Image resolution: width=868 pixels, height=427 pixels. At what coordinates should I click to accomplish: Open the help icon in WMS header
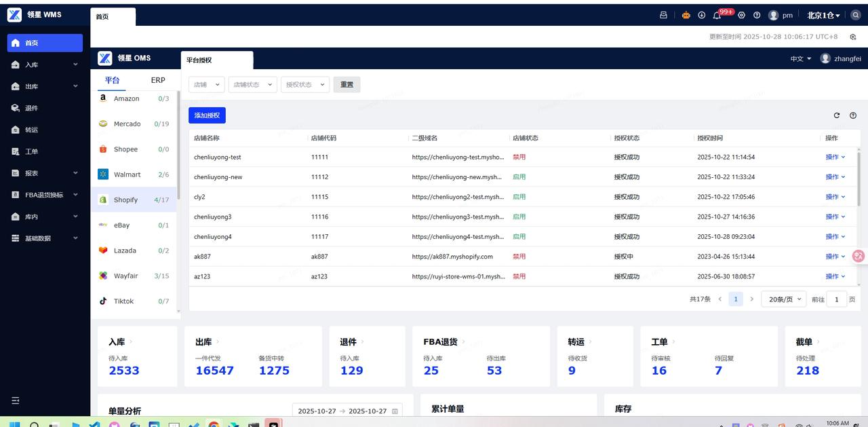[x=757, y=15]
